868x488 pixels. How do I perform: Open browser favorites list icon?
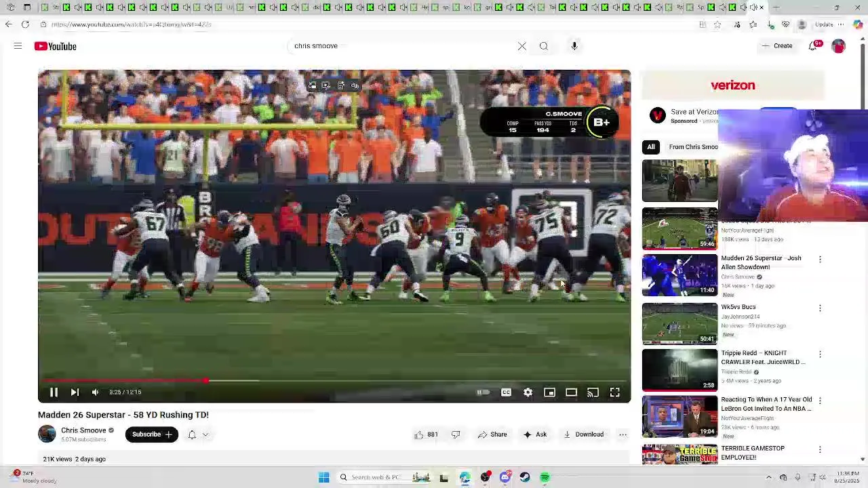pyautogui.click(x=753, y=24)
